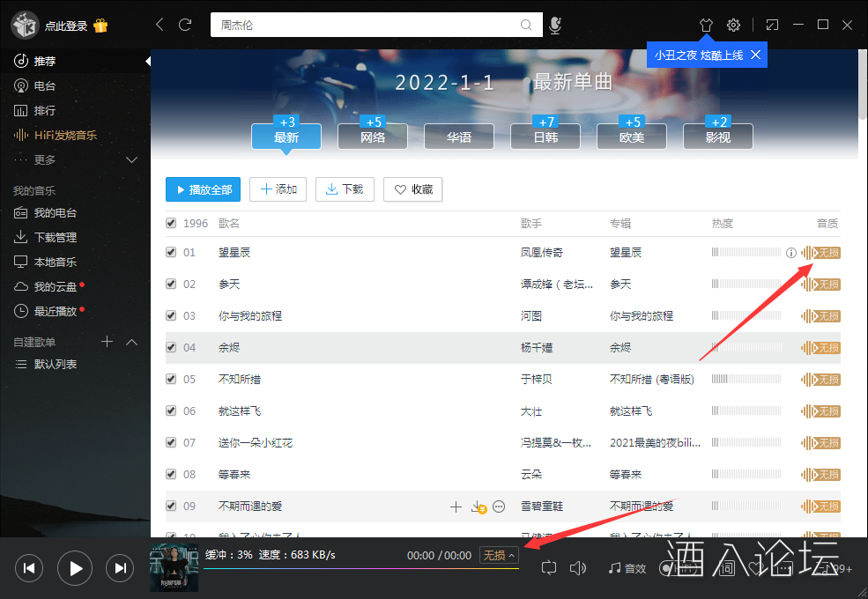
Task: Open 音效 sound effects
Action: pyautogui.click(x=627, y=568)
